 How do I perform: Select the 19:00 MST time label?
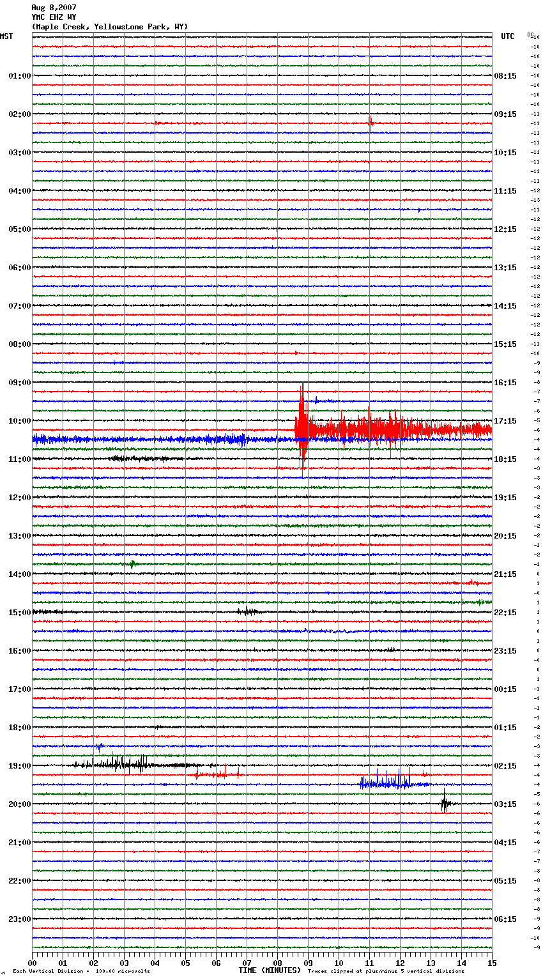[x=19, y=766]
